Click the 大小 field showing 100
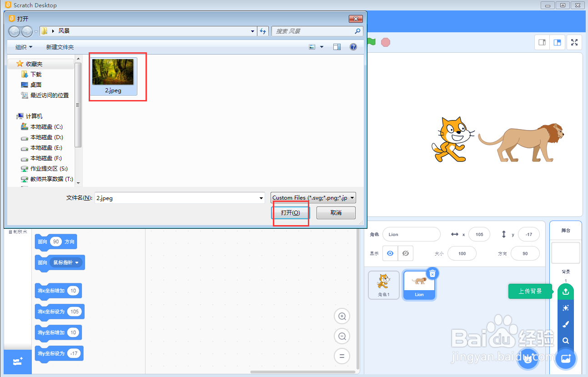The width and height of the screenshot is (588, 377). click(462, 253)
